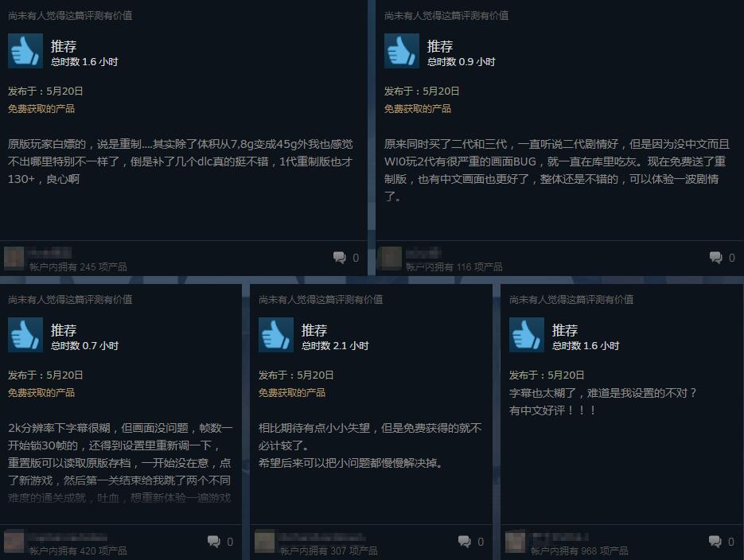Click the blurred username above 帐户内拥有 420 项产品
This screenshot has height=560, width=744.
(68, 537)
